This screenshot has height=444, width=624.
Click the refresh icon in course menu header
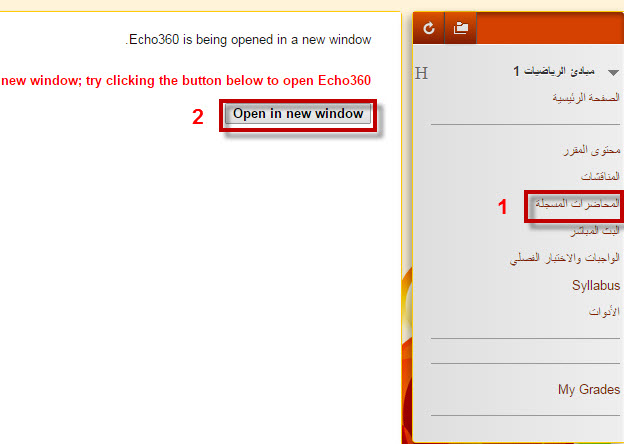click(429, 28)
